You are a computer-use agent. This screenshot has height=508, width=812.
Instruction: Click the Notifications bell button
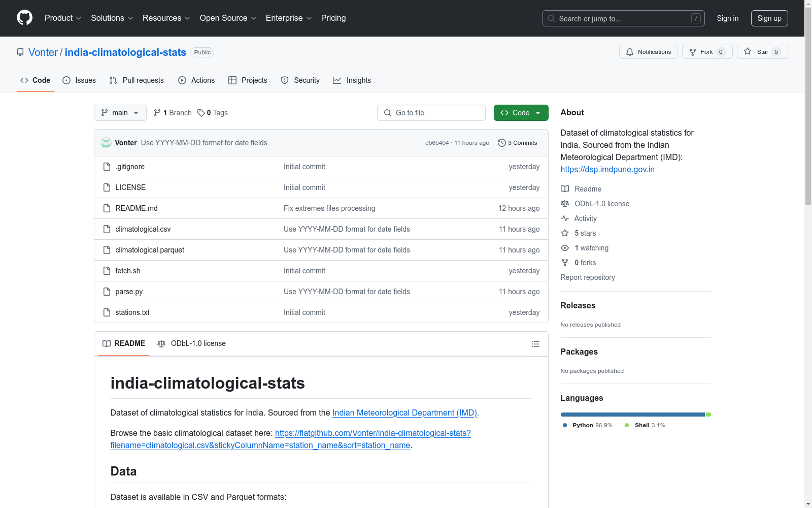click(648, 52)
